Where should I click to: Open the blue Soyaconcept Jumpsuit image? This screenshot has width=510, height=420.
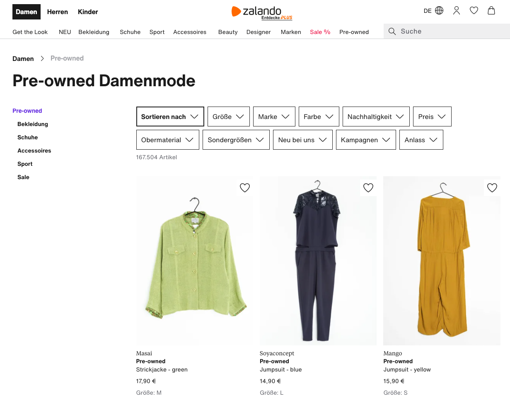point(318,261)
